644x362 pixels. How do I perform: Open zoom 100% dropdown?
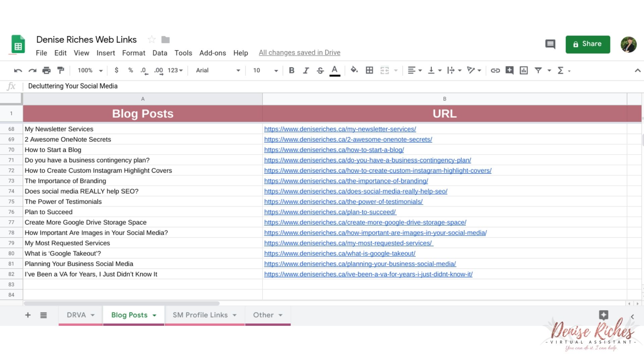(x=90, y=70)
